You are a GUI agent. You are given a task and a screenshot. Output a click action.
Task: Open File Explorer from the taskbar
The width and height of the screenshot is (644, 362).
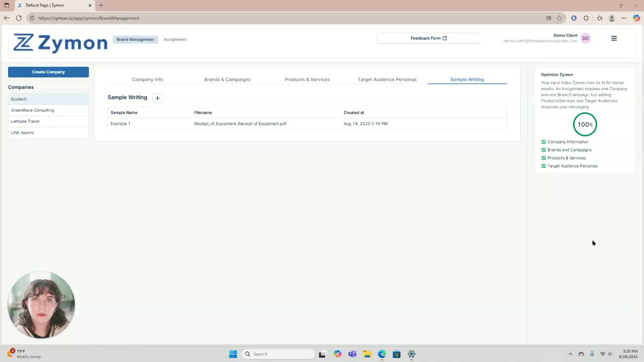(367, 354)
